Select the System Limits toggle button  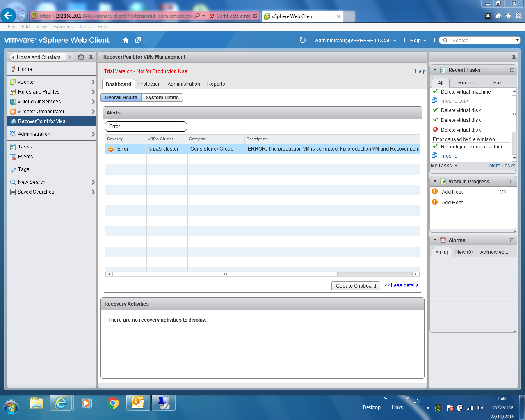tap(162, 98)
